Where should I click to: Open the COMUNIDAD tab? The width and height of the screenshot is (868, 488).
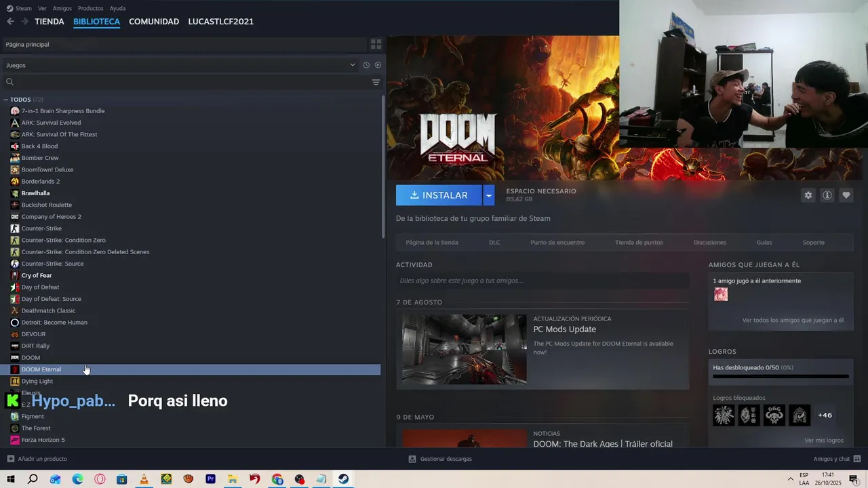[154, 22]
